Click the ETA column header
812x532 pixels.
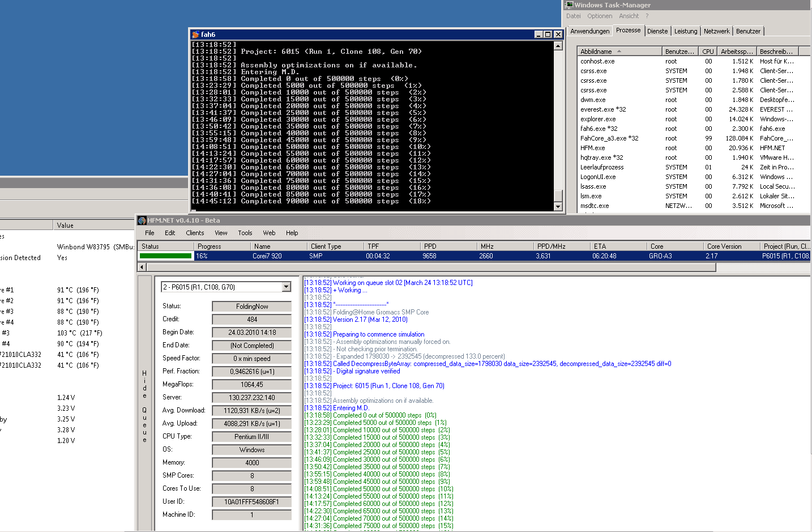(x=618, y=246)
